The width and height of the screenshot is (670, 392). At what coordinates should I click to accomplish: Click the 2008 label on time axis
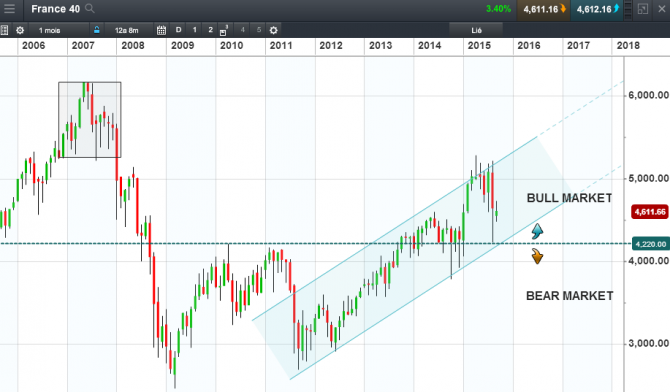pyautogui.click(x=132, y=45)
